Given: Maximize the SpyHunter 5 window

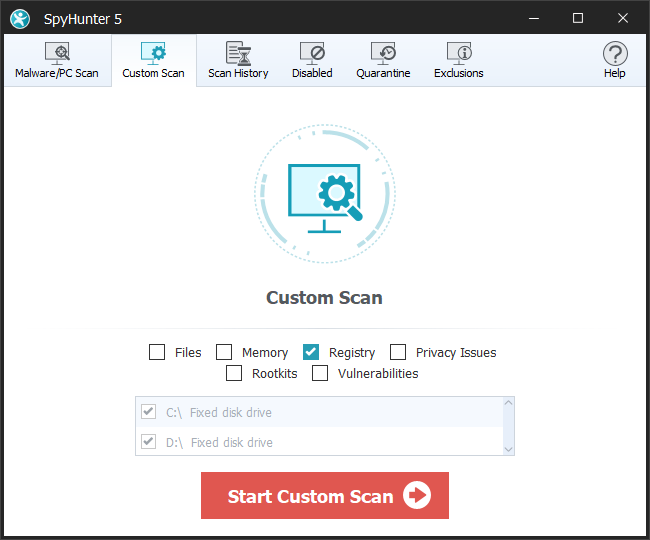Looking at the screenshot, I should [x=577, y=18].
